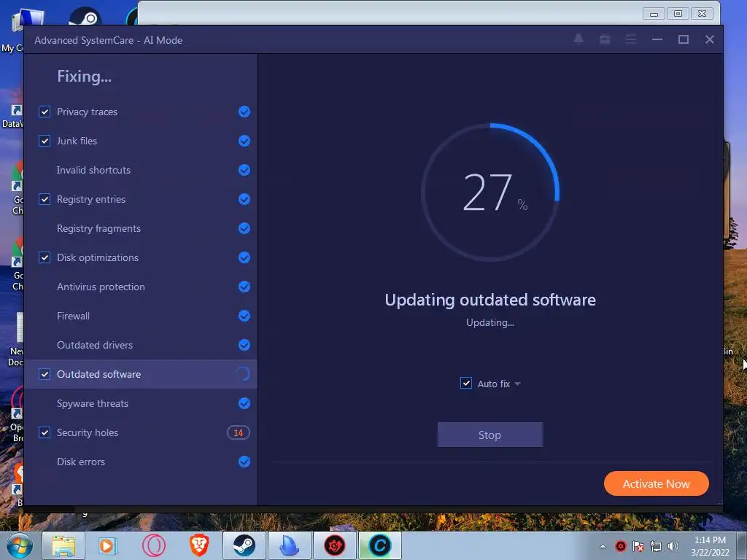Uncheck the Registry entries checkbox

(44, 199)
